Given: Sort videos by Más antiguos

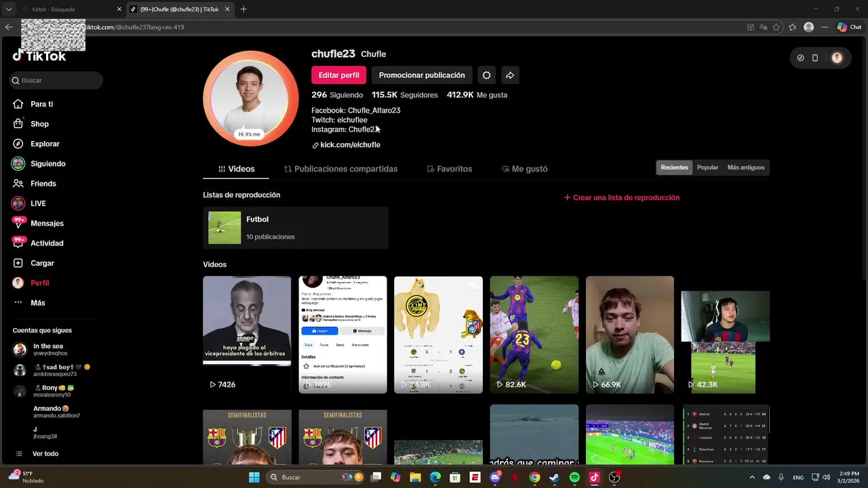Looking at the screenshot, I should coord(745,167).
